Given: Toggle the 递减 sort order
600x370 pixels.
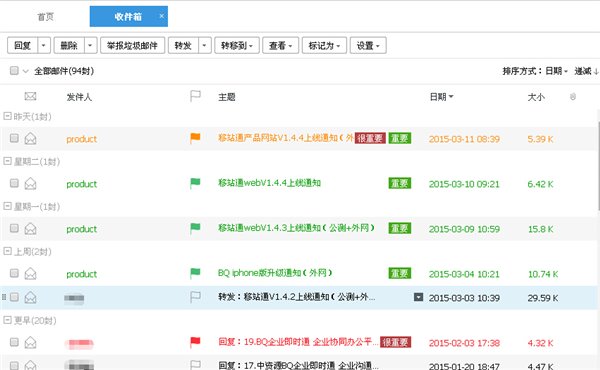Looking at the screenshot, I should (585, 71).
